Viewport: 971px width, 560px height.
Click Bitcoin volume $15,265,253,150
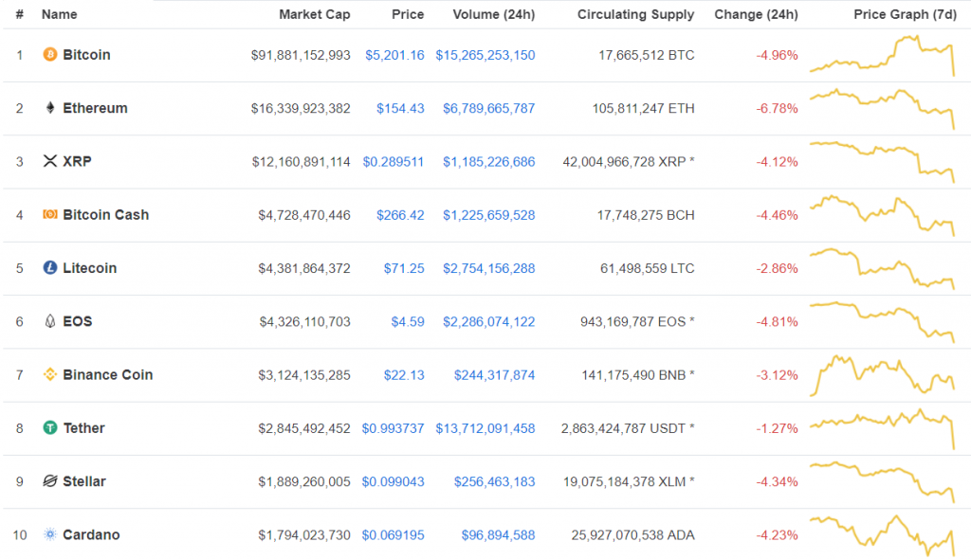point(485,55)
